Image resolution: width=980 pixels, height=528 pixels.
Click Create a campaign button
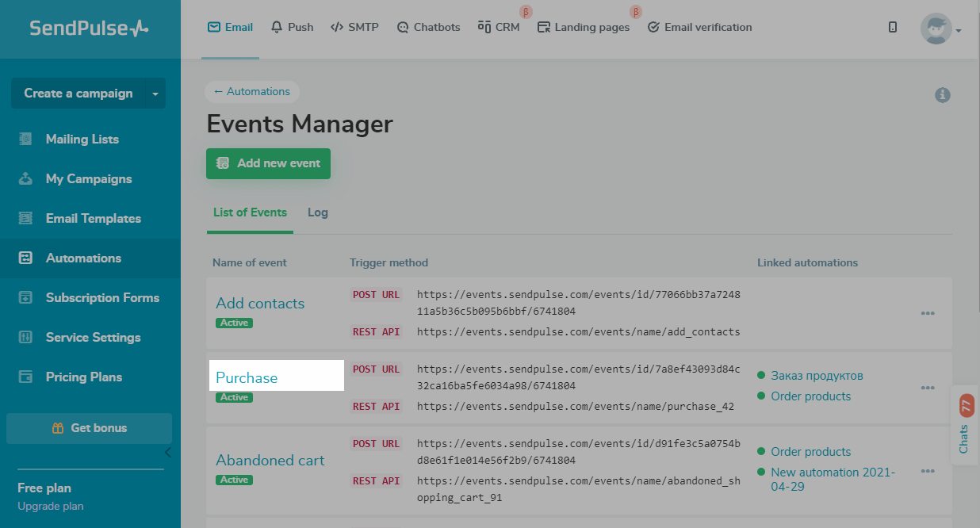point(78,94)
